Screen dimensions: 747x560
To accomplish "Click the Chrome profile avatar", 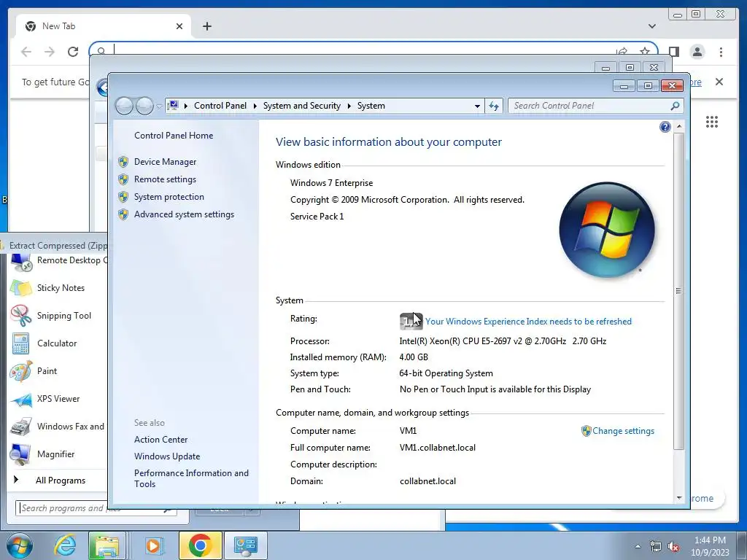I will [697, 52].
